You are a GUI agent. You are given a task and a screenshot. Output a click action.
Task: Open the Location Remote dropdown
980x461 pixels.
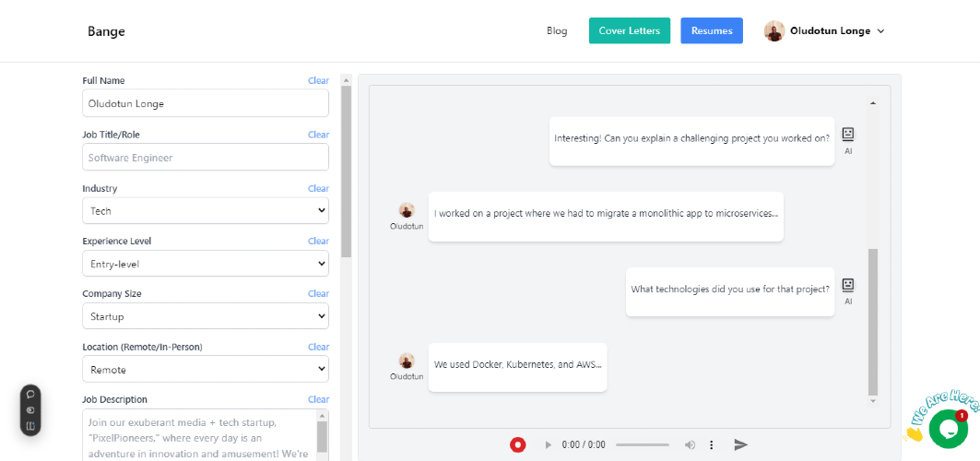(x=206, y=369)
